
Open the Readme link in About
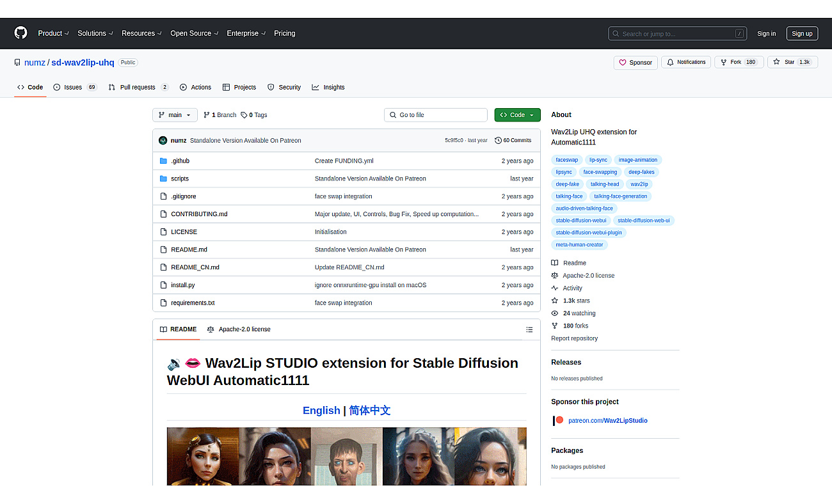[x=569, y=263]
